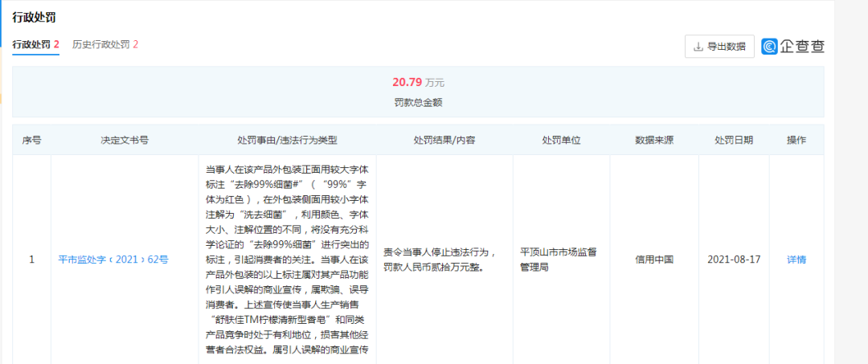This screenshot has height=364, width=868.
Task: Select the 处罚事由/违法行为类型 column header
Action: 287,140
